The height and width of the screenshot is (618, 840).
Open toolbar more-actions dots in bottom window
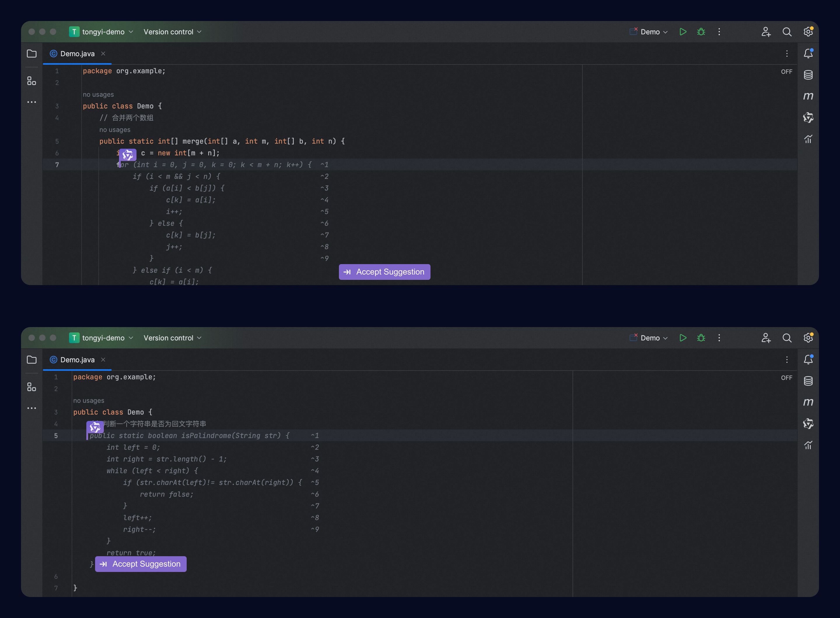719,338
